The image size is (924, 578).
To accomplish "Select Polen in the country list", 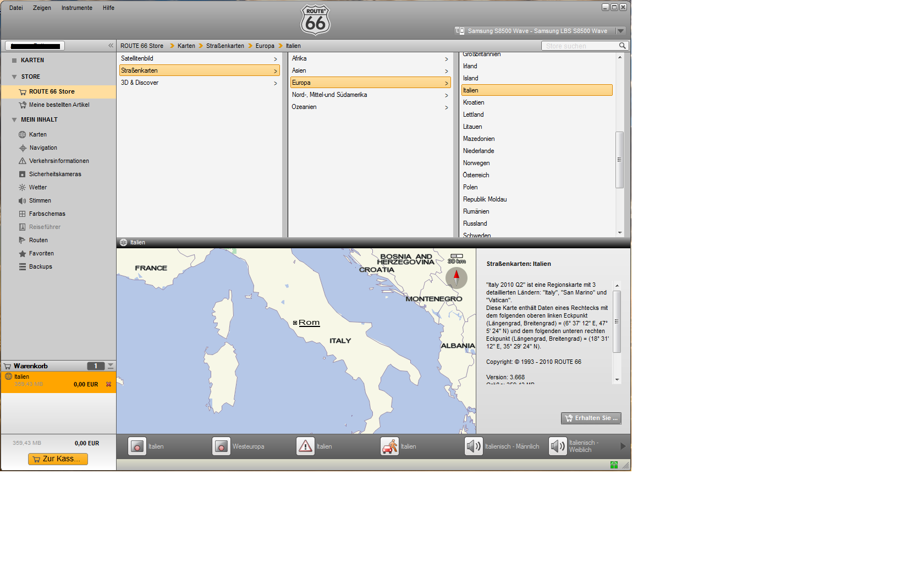I will pos(537,187).
